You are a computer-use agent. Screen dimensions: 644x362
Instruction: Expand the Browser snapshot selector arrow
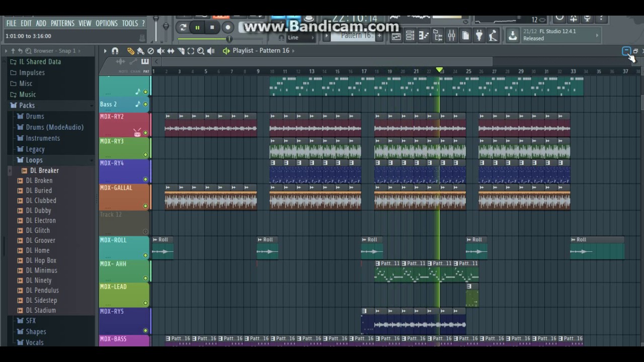[80, 51]
